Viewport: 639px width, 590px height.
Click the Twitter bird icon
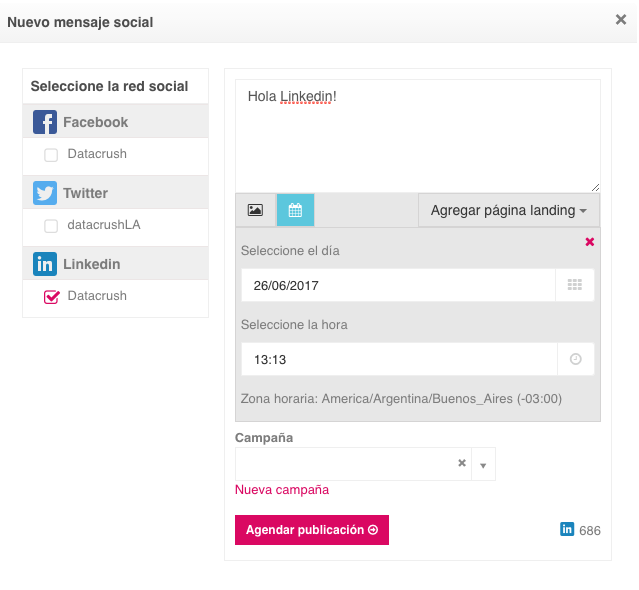tap(45, 193)
